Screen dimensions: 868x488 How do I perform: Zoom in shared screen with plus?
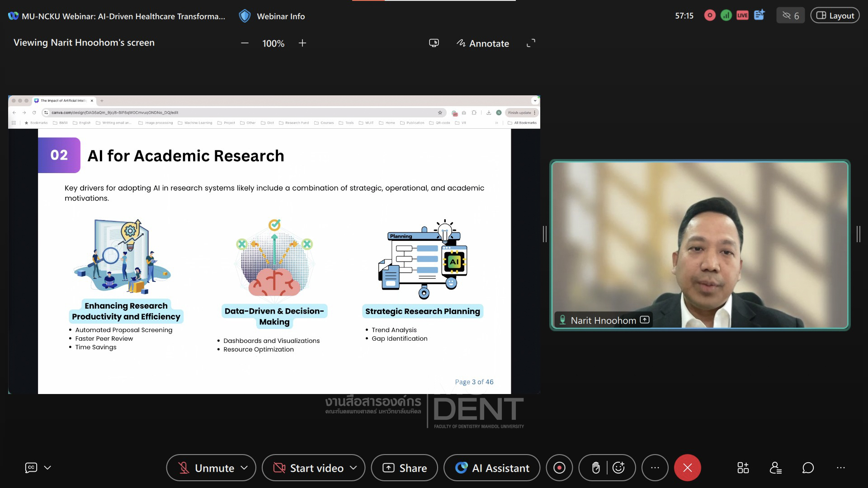[302, 43]
